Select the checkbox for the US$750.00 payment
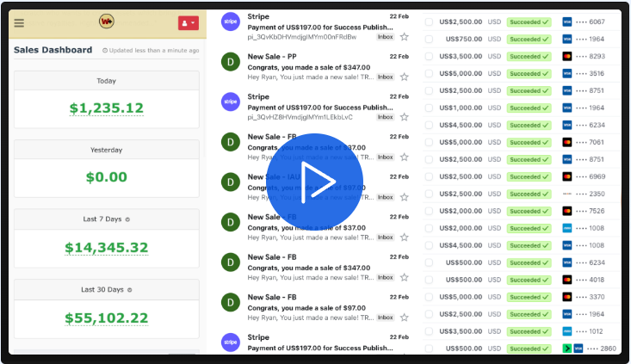 (x=429, y=39)
